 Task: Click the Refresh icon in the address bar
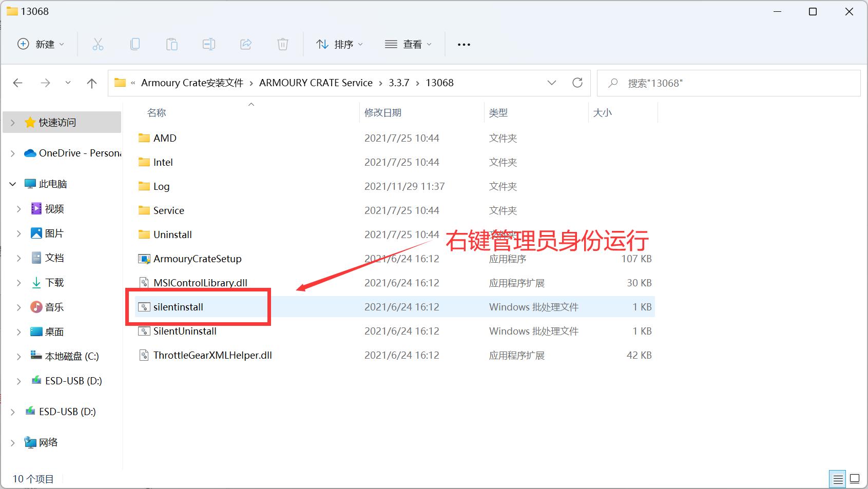[578, 83]
